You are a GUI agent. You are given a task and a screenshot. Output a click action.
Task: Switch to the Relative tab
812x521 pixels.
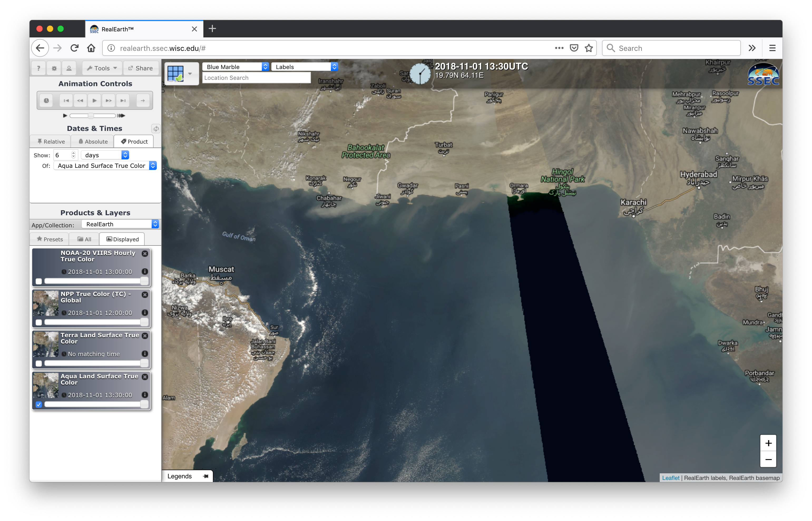(50, 141)
